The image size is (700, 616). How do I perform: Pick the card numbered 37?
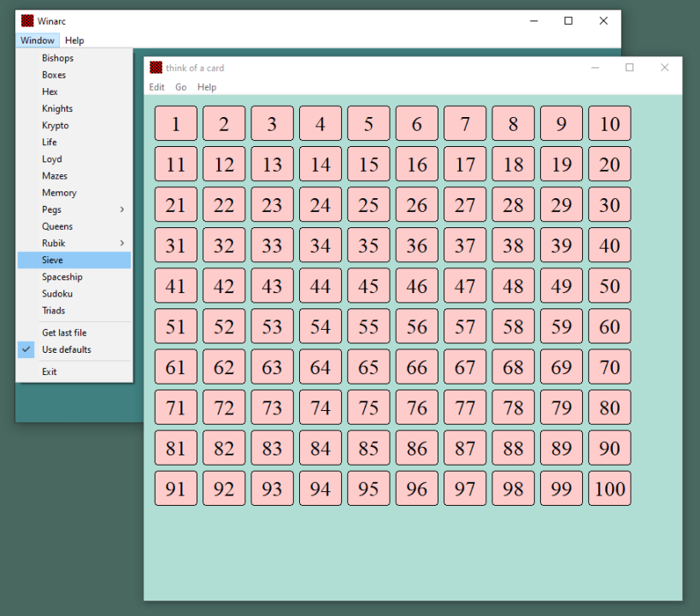tap(465, 245)
